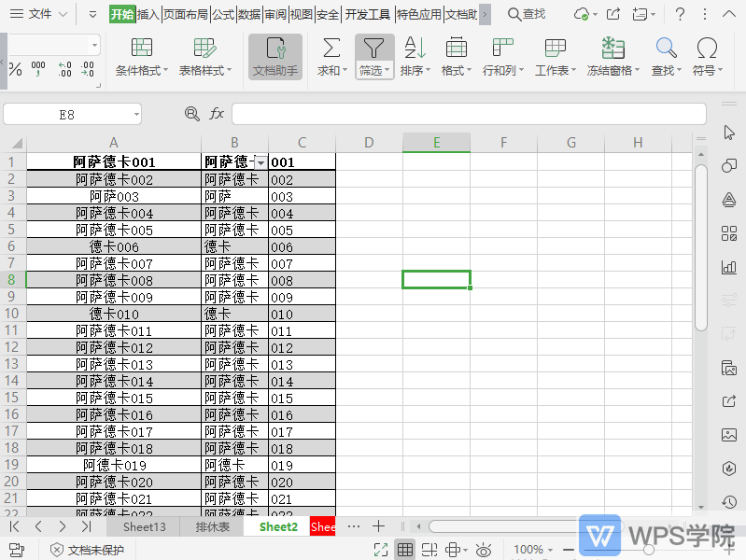
Task: Toggle full screen view in status bar
Action: [x=380, y=550]
